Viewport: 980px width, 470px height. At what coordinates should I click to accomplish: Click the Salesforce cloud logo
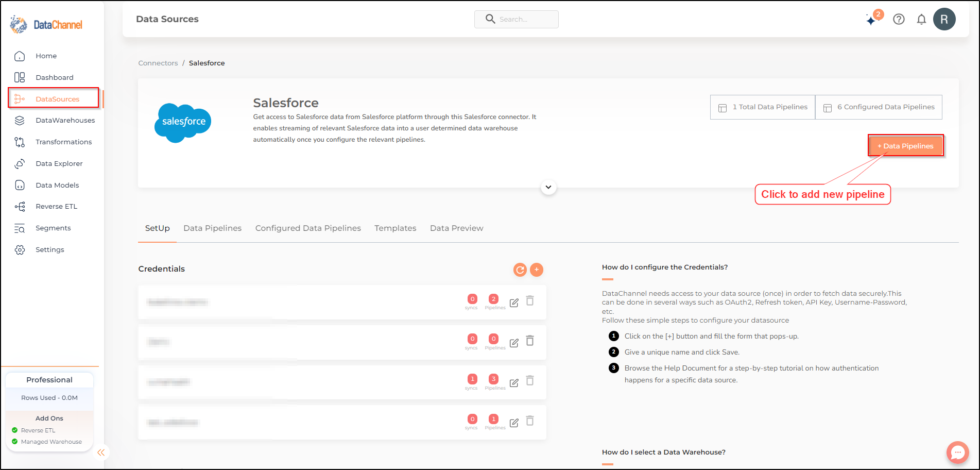pyautogui.click(x=183, y=123)
